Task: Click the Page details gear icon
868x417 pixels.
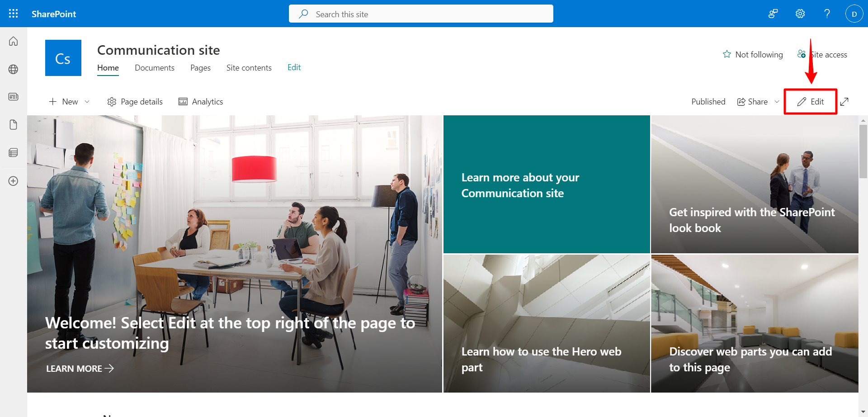Action: [x=112, y=102]
